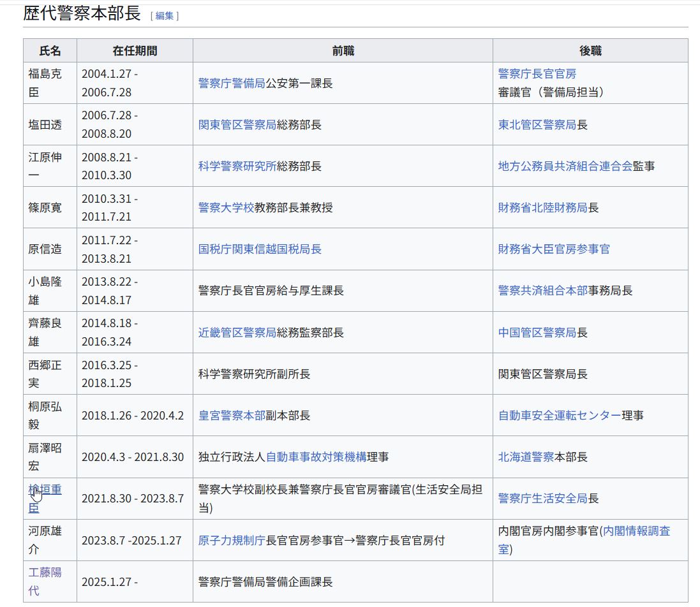700x607 pixels.
Task: Follow the 関東管区警察局 link
Action: point(237,125)
